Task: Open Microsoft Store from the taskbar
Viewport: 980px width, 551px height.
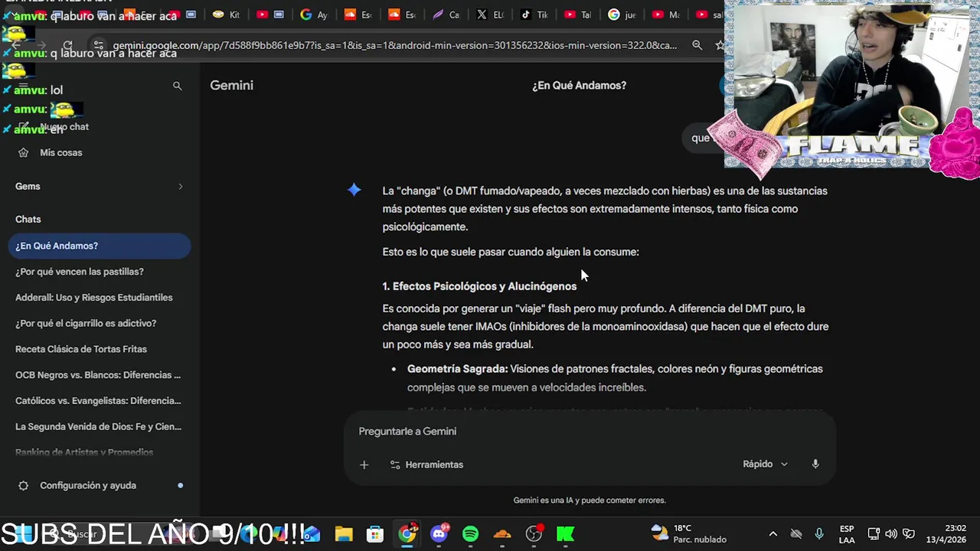Action: pos(374,534)
